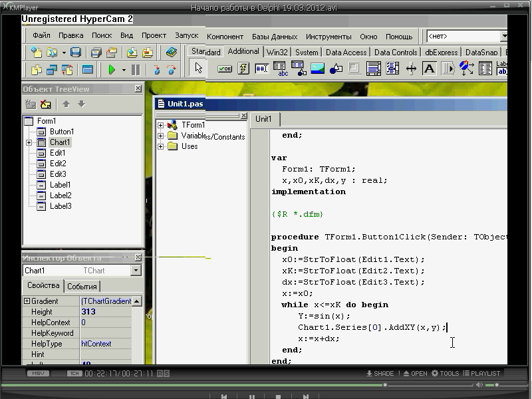Screen dimensions: 532x399
Task: Click the New items toolbar icon
Action: pos(37,53)
